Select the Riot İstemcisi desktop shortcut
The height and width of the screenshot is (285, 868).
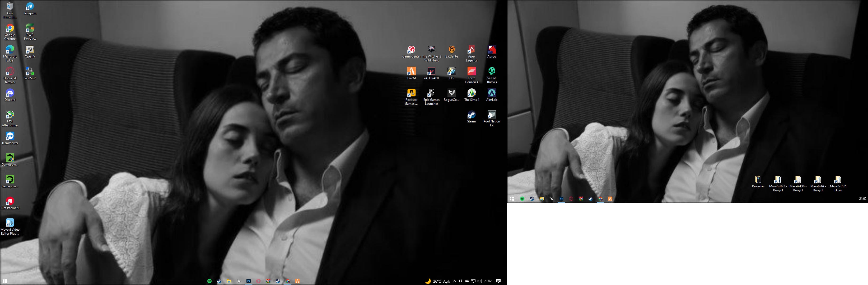(x=10, y=203)
